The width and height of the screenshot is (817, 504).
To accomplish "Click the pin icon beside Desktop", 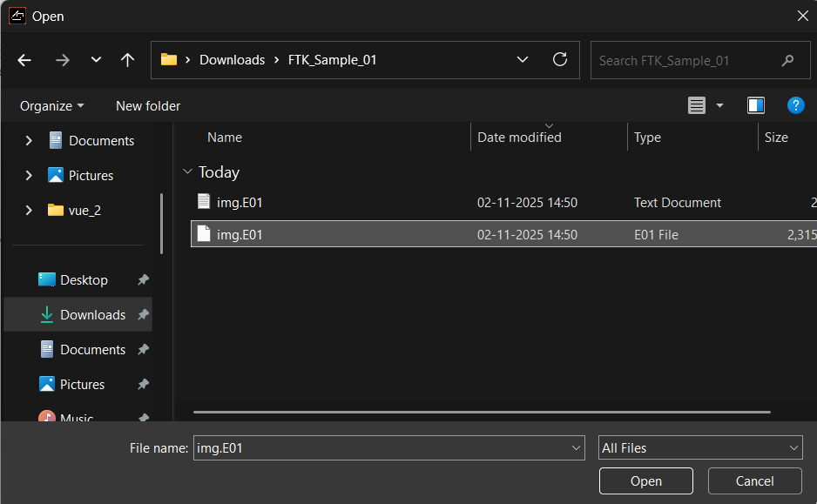I will tap(143, 280).
